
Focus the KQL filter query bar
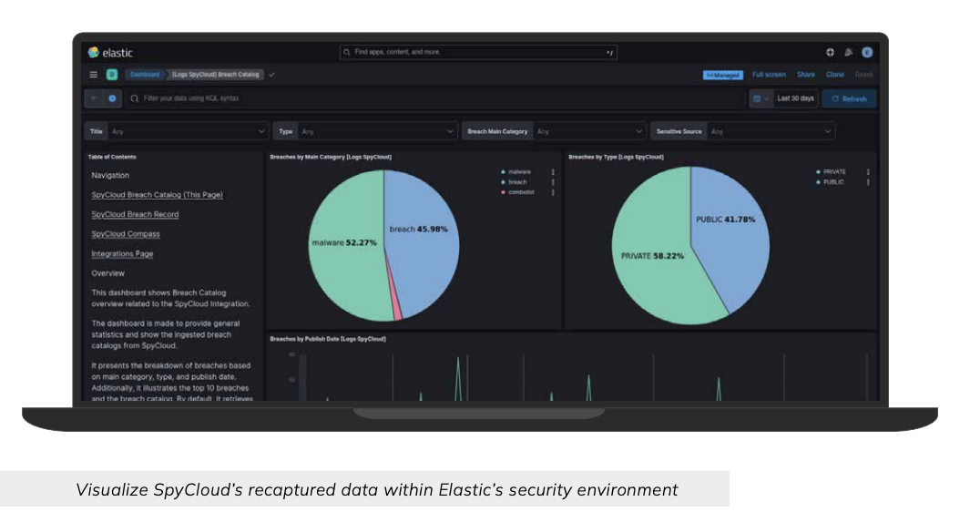[x=435, y=98]
